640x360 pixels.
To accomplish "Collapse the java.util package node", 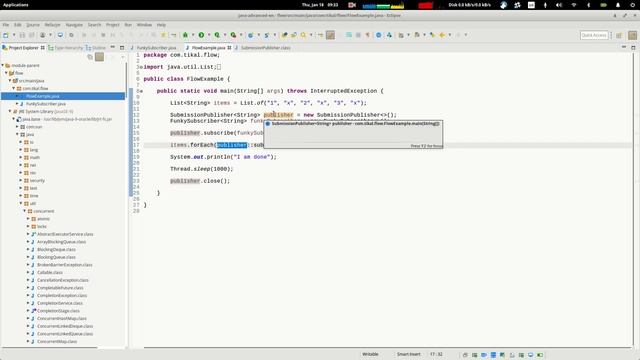I will coord(21,203).
